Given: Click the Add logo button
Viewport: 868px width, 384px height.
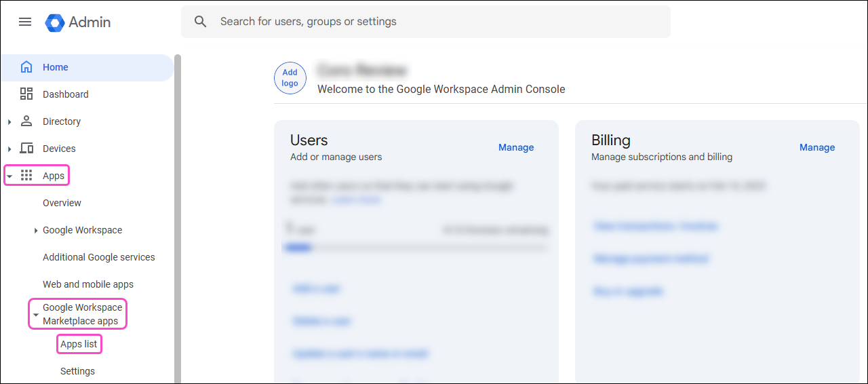Looking at the screenshot, I should pos(290,78).
